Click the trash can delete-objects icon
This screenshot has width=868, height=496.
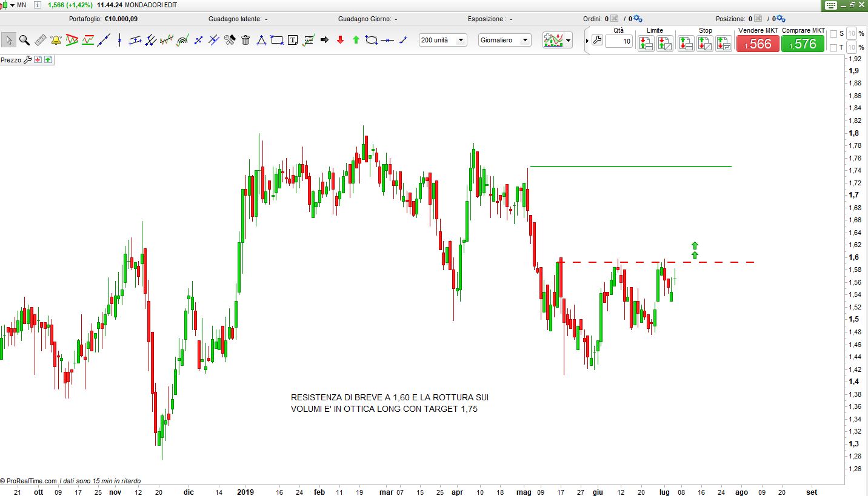[x=245, y=41]
